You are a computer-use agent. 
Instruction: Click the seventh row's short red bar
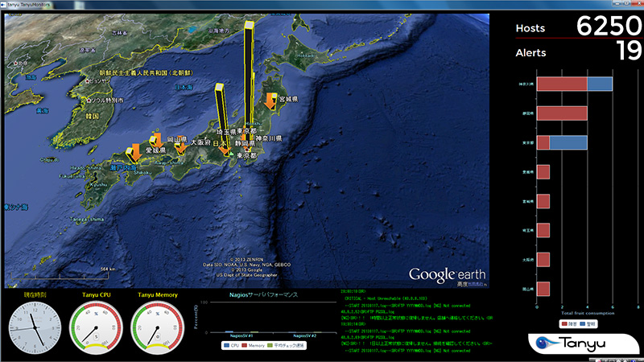[x=543, y=260]
